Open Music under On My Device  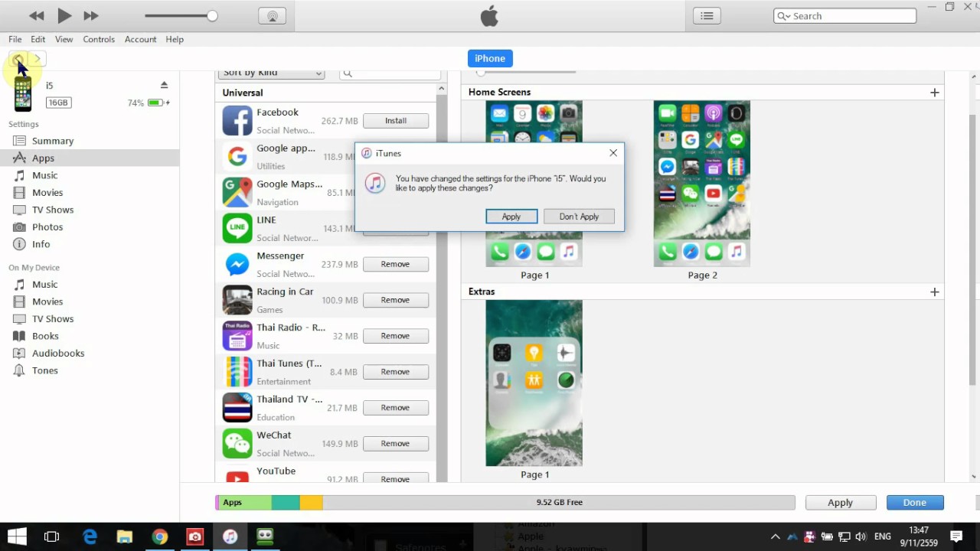click(x=44, y=284)
